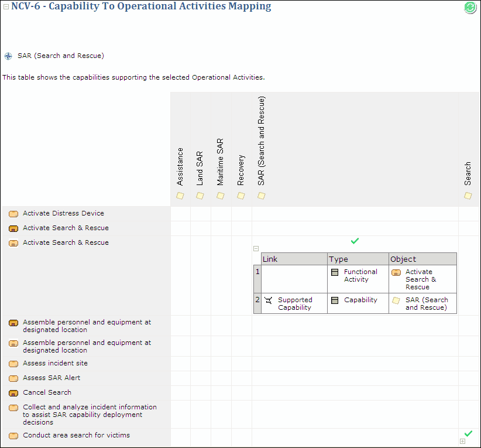Click the capability icon under Assistance column

[180, 196]
